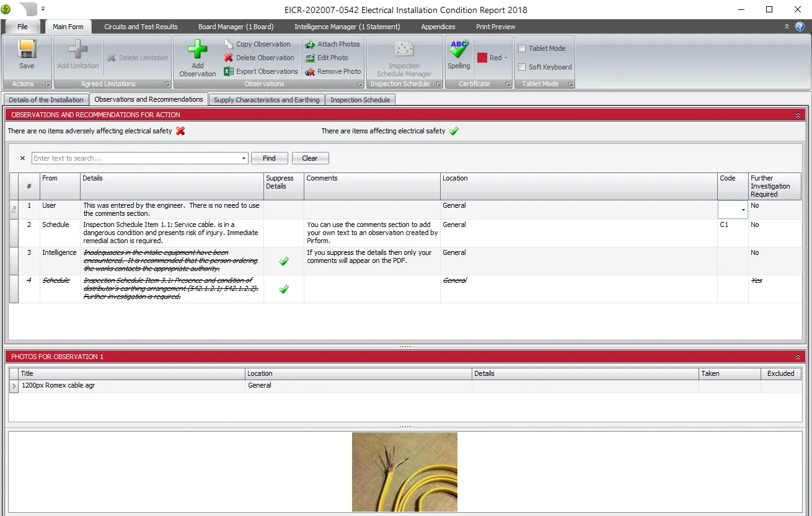Export observations to Excel
This screenshot has width=812, height=516.
tap(229, 71)
